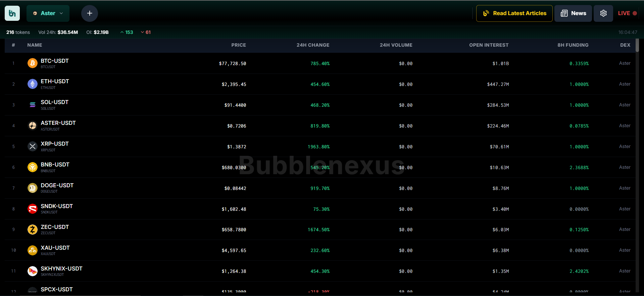Open the News panel

573,13
